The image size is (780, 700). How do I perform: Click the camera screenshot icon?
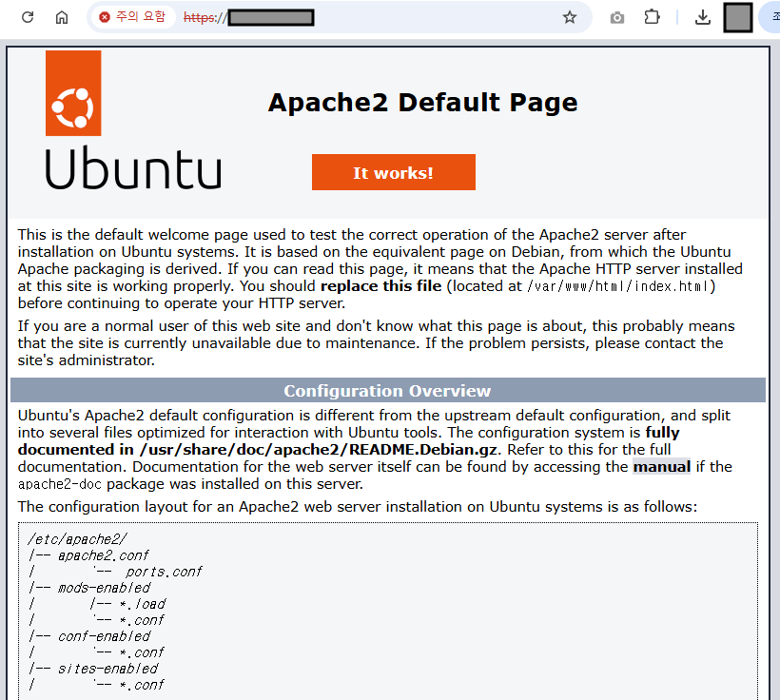click(616, 18)
